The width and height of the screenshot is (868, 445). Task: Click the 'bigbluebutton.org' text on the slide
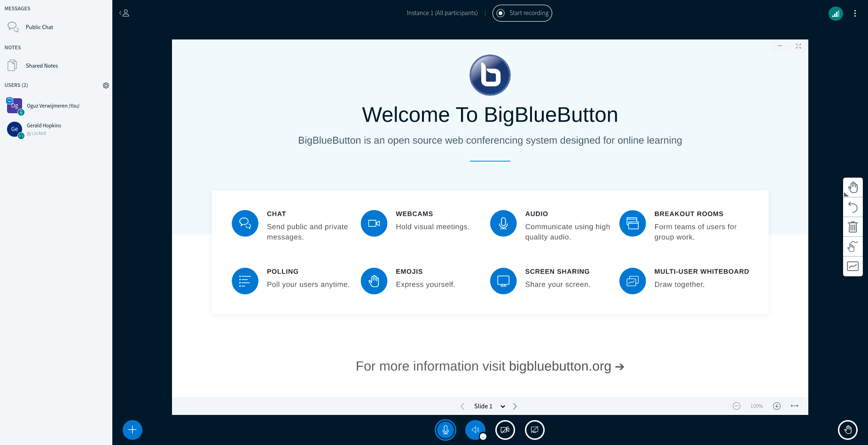click(560, 366)
